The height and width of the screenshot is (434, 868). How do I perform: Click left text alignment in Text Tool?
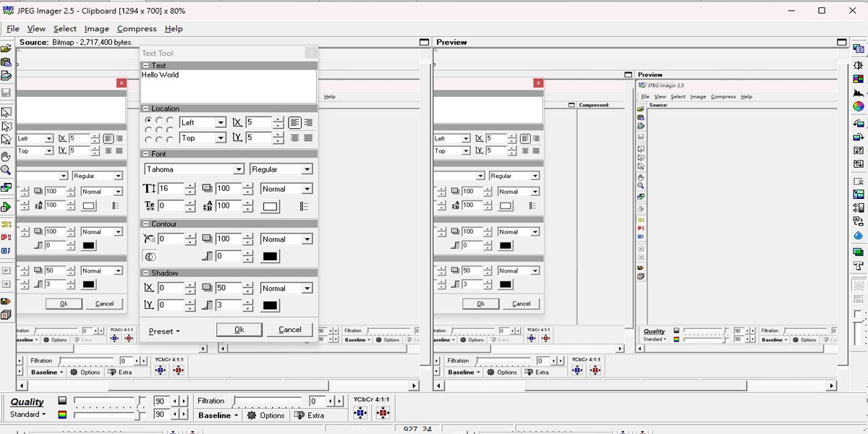(294, 122)
